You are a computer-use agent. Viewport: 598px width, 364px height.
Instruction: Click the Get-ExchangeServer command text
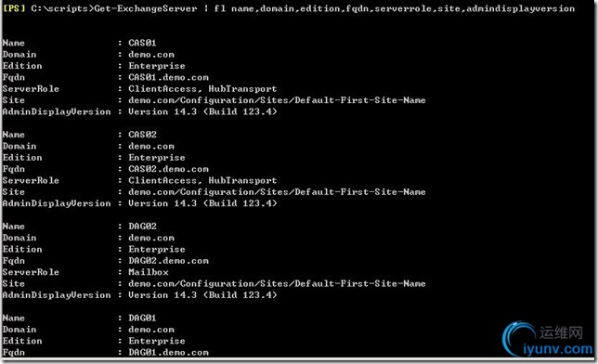tap(146, 8)
